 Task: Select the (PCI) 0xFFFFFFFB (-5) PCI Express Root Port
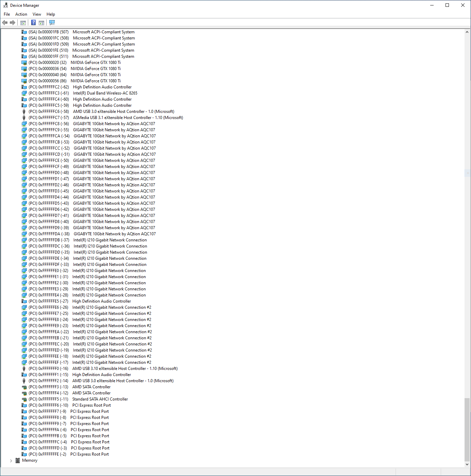(x=69, y=436)
